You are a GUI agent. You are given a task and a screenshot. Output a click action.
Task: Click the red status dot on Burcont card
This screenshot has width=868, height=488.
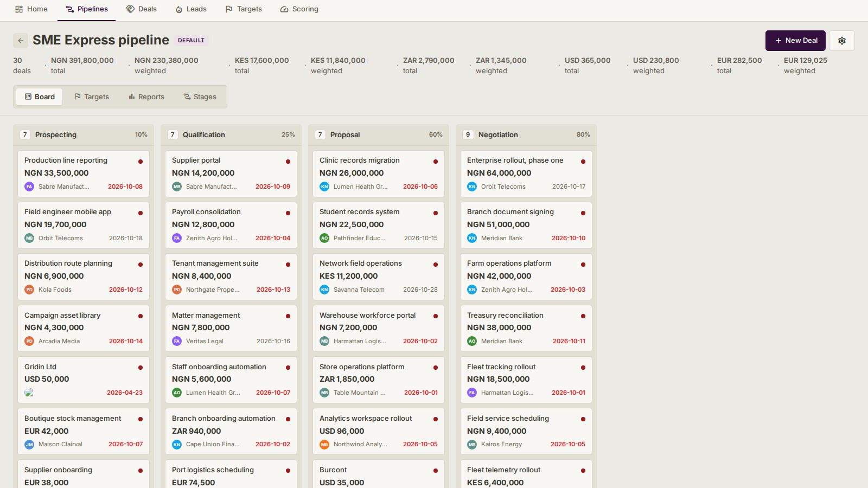pyautogui.click(x=436, y=471)
